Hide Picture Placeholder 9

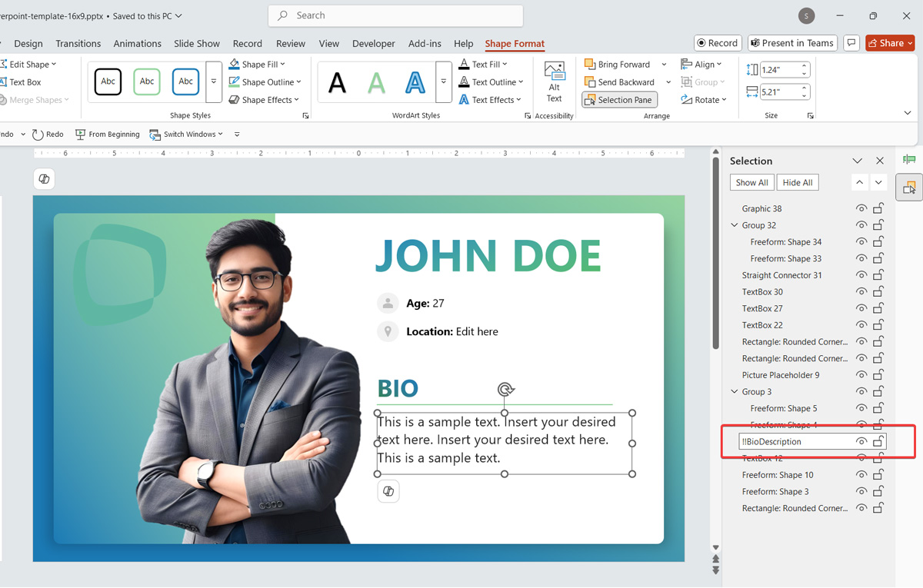pyautogui.click(x=861, y=375)
